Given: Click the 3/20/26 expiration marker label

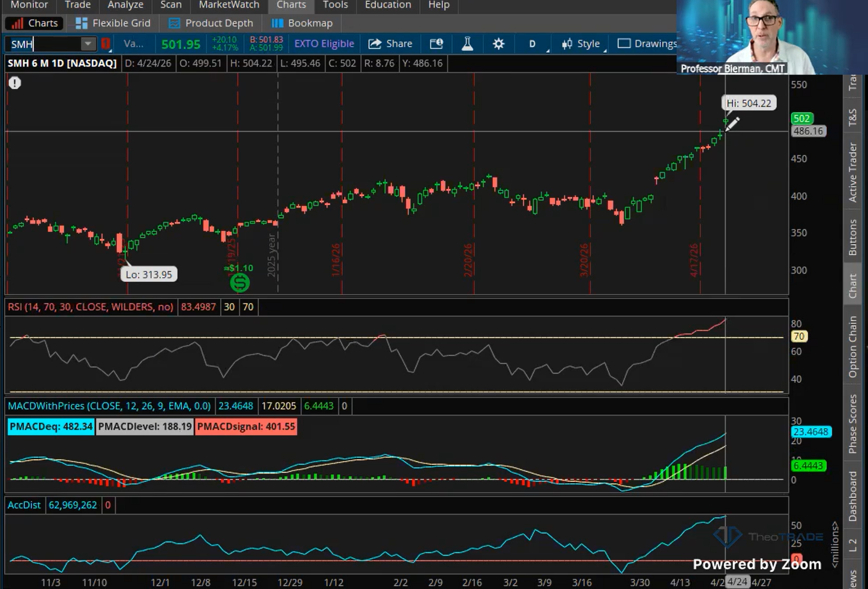Looking at the screenshot, I should click(x=584, y=261).
